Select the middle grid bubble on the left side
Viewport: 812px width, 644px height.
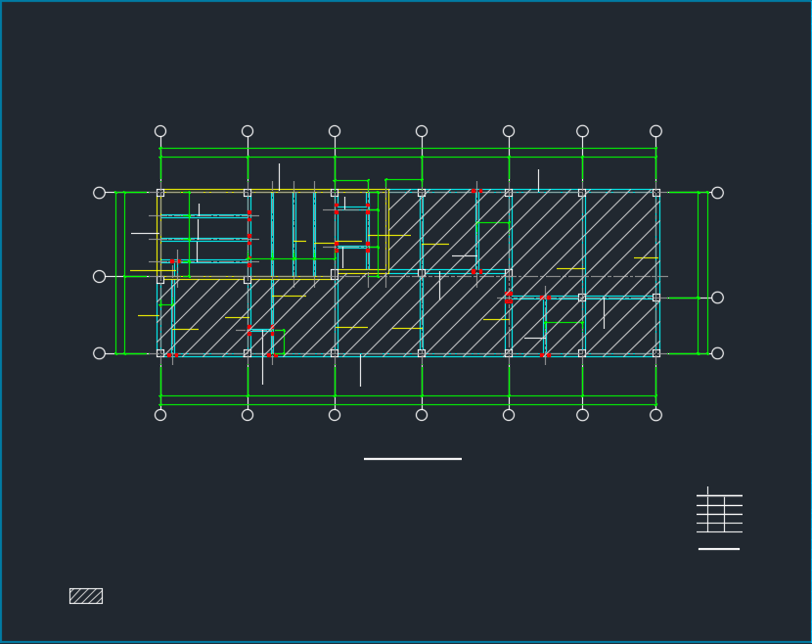point(99,277)
